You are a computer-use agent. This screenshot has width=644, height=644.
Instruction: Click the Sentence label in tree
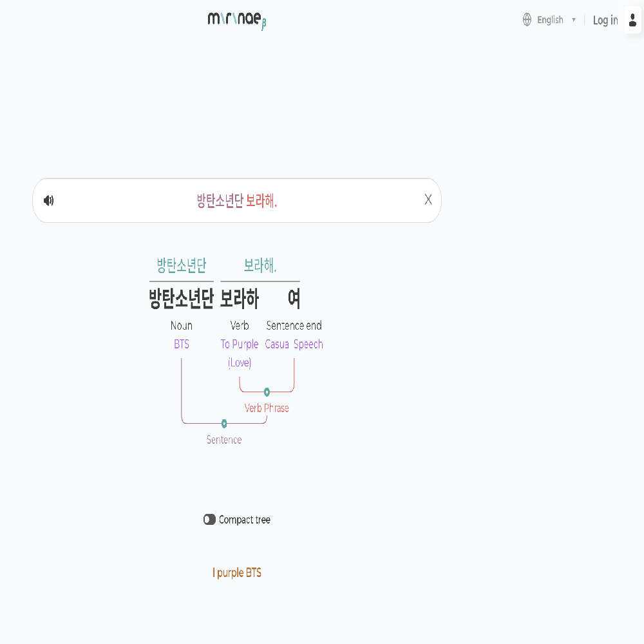(224, 440)
